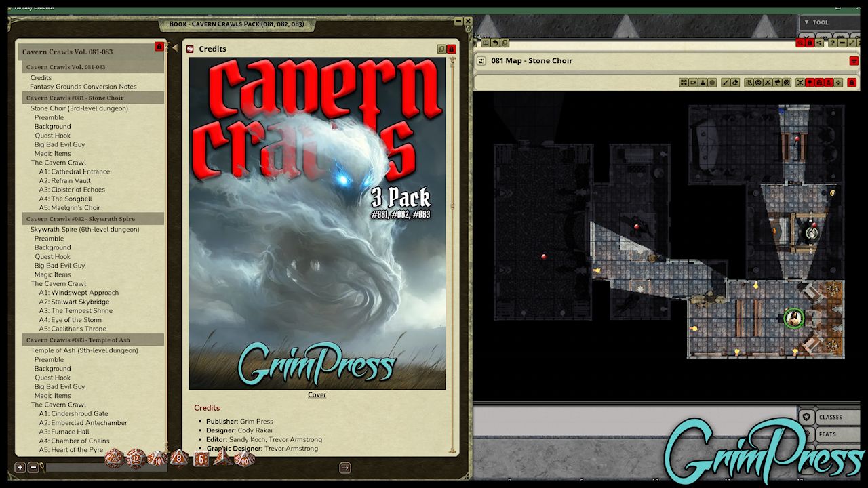
Task: Click the selection marquee icon in map toolbar
Action: tap(749, 83)
